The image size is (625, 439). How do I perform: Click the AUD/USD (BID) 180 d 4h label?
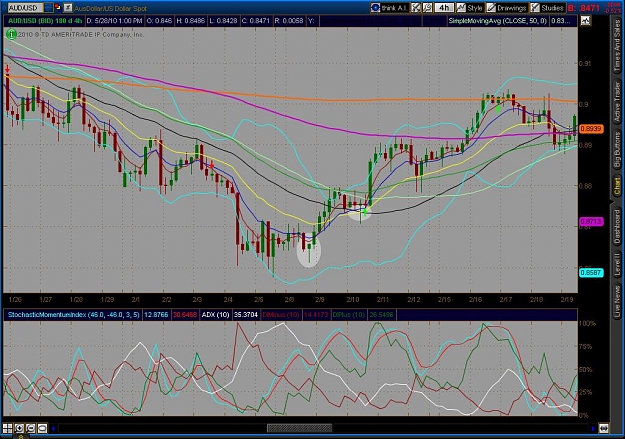[44, 21]
